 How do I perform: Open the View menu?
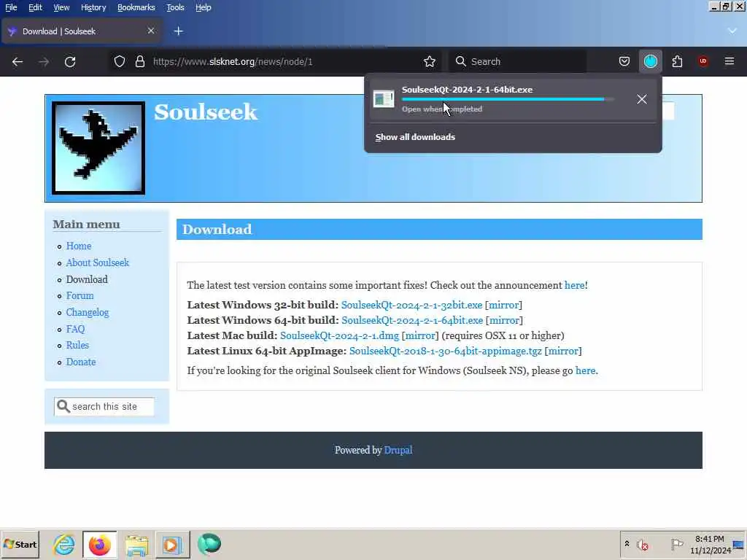pos(61,7)
